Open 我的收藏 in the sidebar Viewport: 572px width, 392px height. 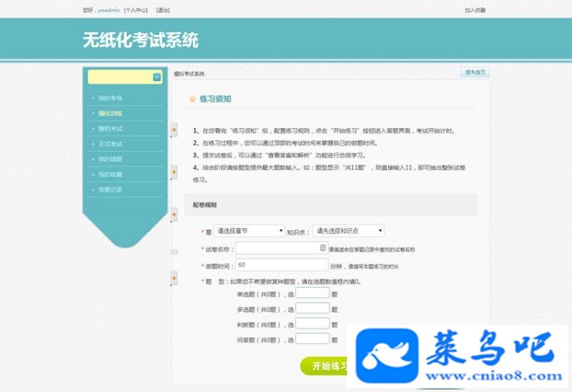pyautogui.click(x=110, y=175)
